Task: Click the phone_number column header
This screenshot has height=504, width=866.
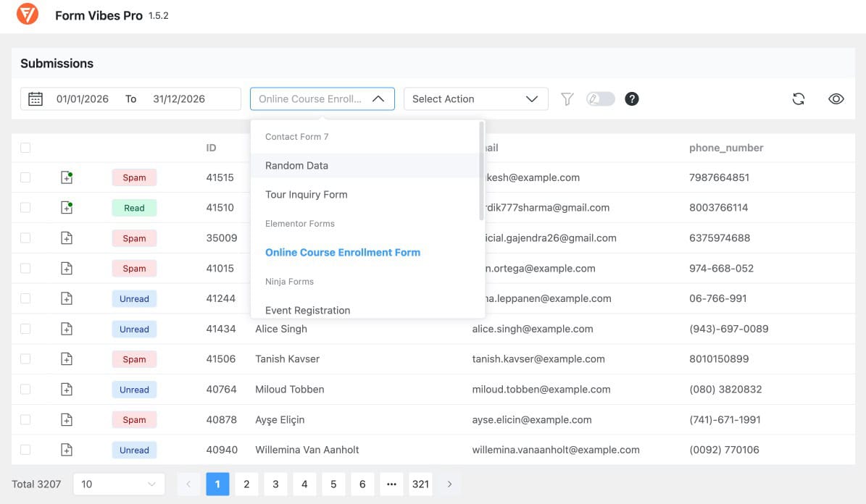Action: point(726,148)
